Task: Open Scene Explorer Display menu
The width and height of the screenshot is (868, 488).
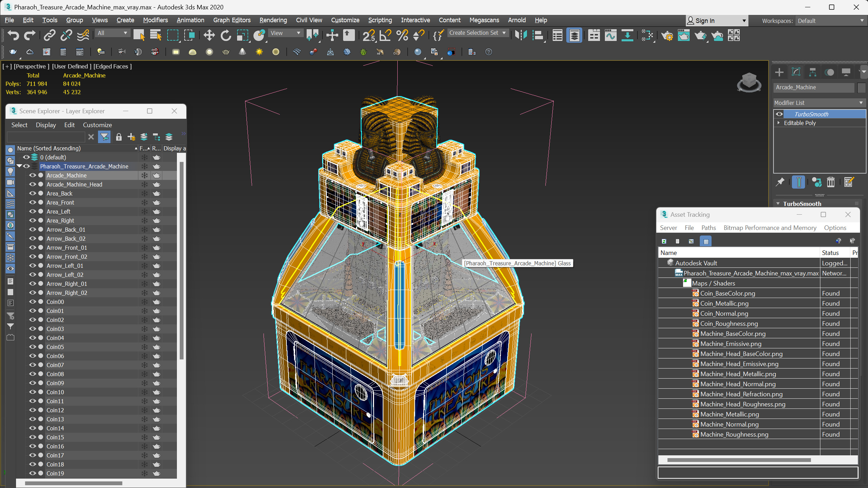Action: point(46,125)
